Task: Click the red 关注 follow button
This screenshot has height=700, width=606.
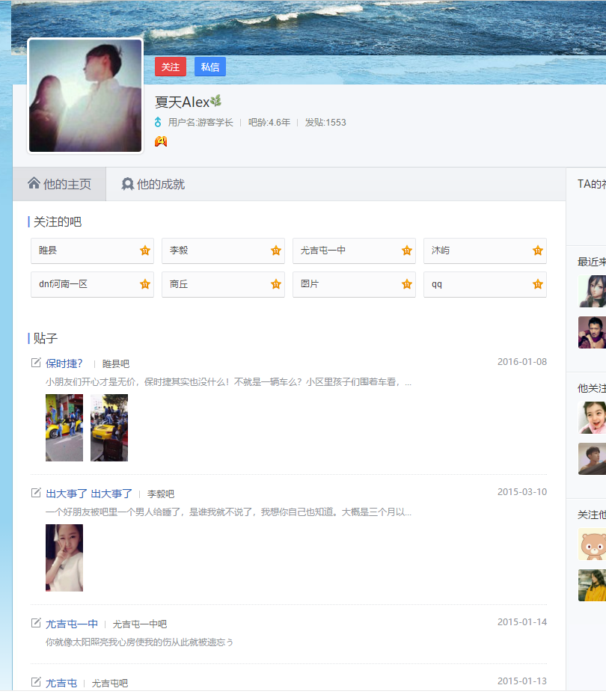Action: click(x=170, y=67)
